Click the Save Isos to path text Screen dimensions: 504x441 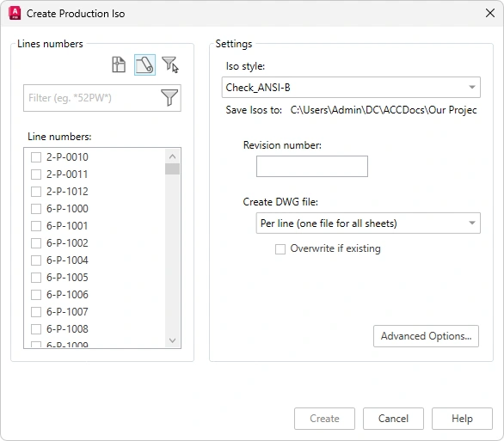384,110
